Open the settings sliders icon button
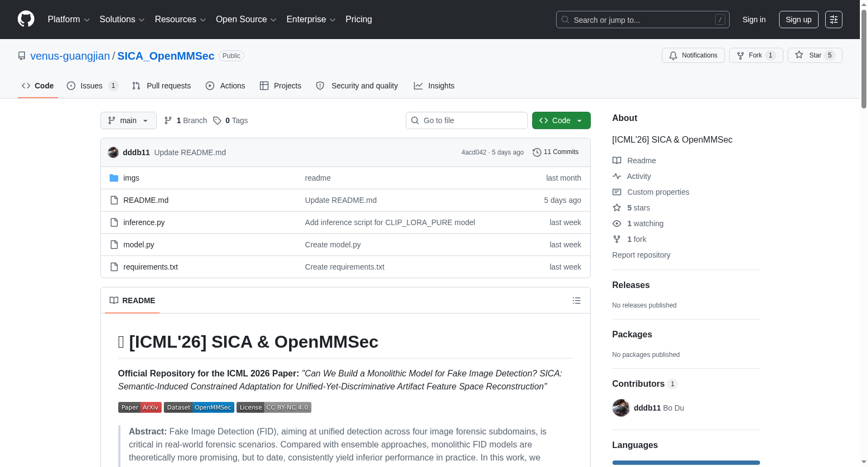 tap(834, 20)
